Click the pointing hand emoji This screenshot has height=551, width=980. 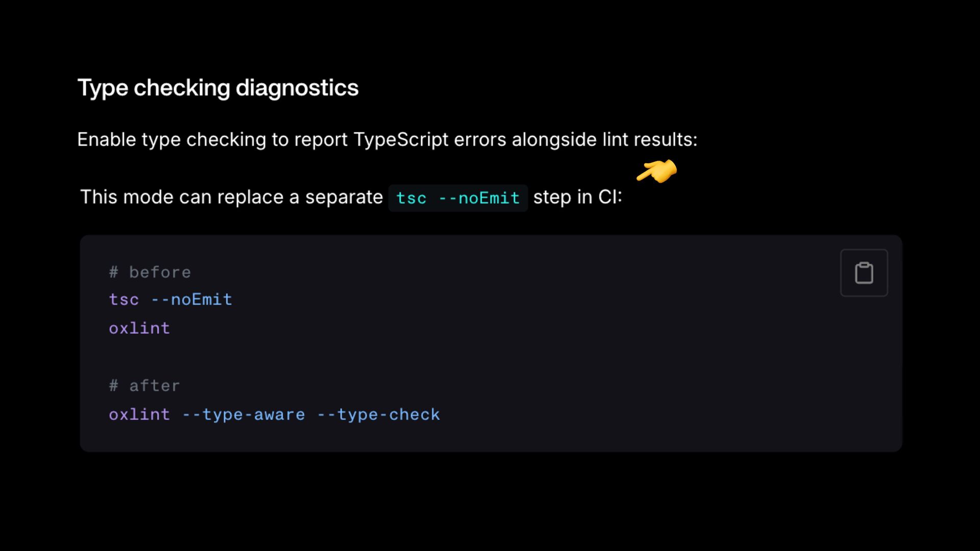click(657, 171)
